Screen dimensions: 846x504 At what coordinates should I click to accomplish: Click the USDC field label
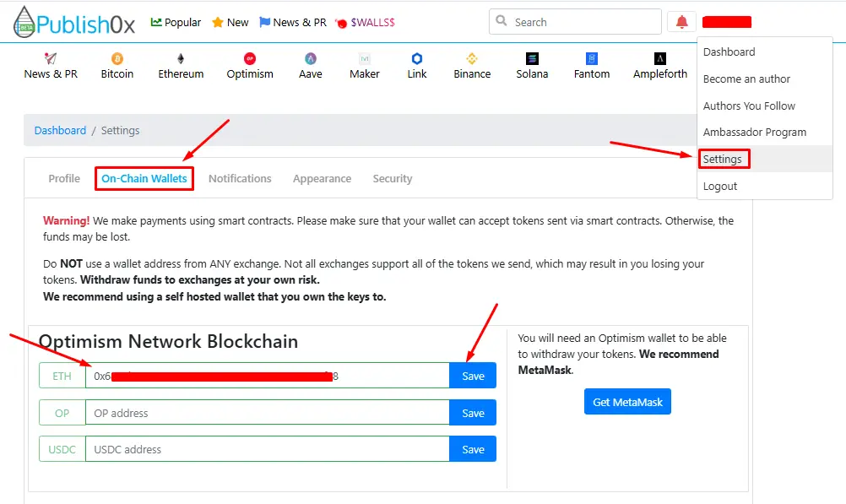pos(62,449)
